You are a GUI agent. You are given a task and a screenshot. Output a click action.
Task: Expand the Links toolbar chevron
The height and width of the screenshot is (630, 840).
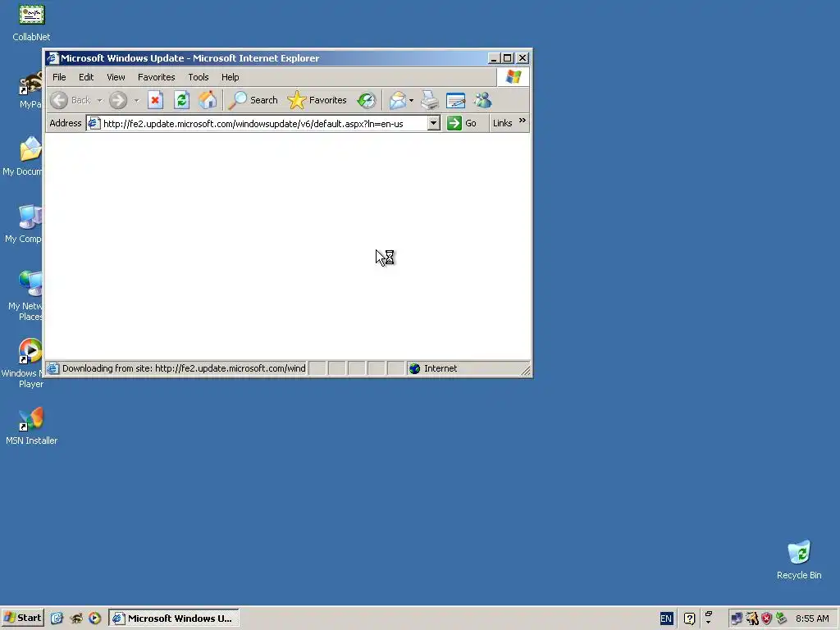tap(523, 121)
